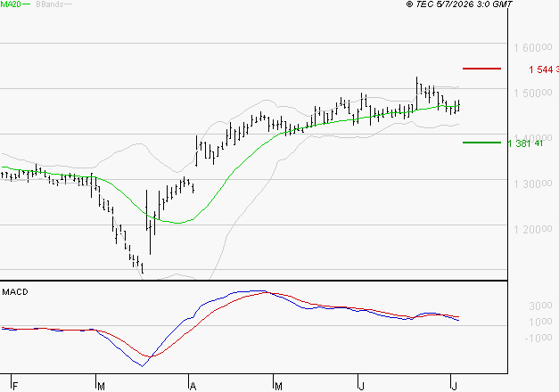Click the -1000 MACD axis label

point(538,338)
